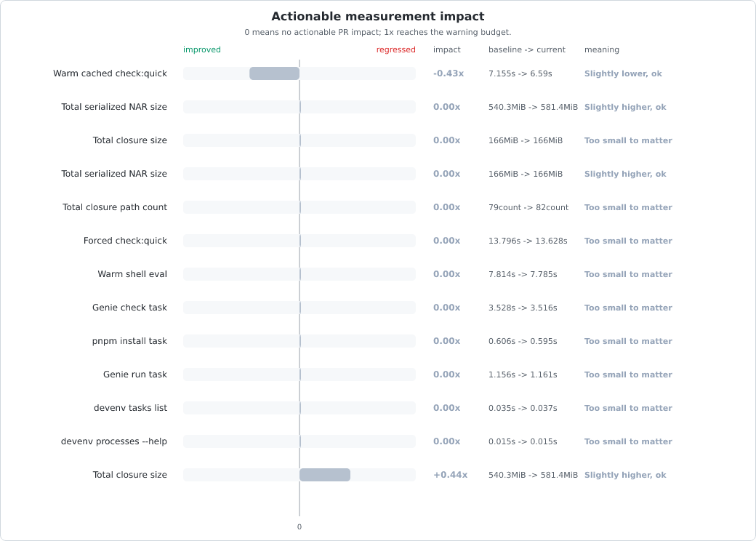The image size is (756, 541).
Task: Click the "+0.44x" impact value
Action: [450, 475]
